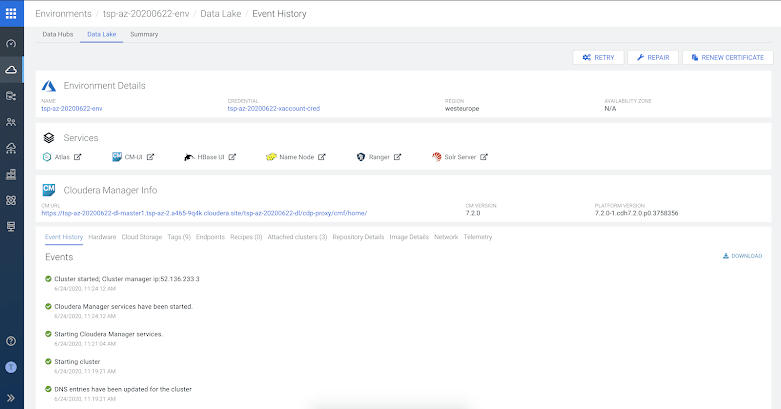Select the Attached clusters (3) tab
This screenshot has width=781, height=409.
coord(297,237)
